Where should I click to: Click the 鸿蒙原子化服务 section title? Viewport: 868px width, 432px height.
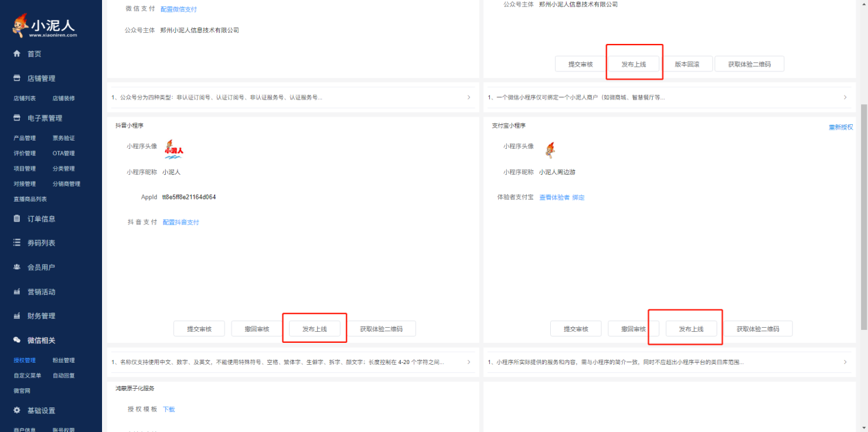pyautogui.click(x=135, y=388)
